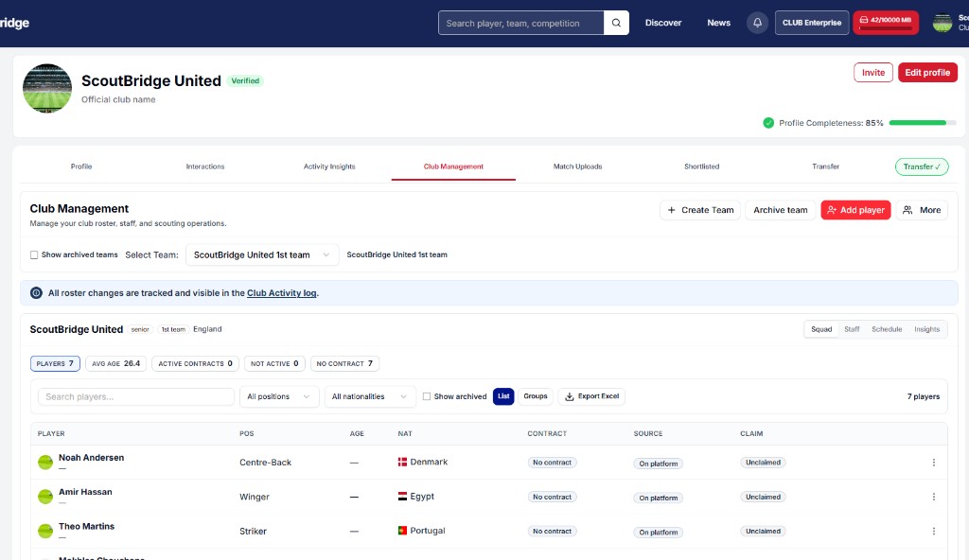Go to the Shortlisted tab

pos(701,166)
